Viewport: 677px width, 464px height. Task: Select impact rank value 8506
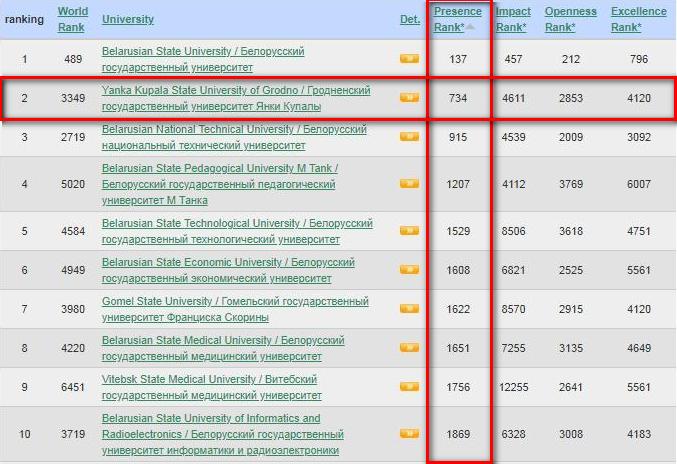pyautogui.click(x=513, y=231)
